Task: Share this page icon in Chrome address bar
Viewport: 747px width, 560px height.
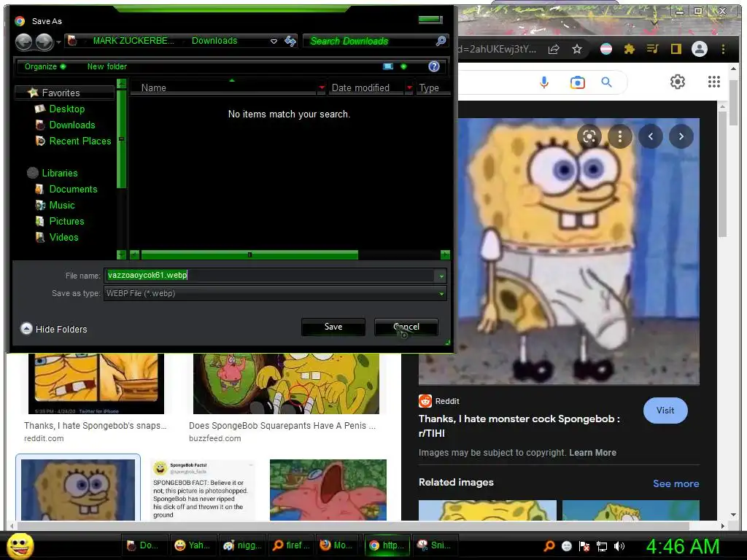Action: click(x=554, y=49)
